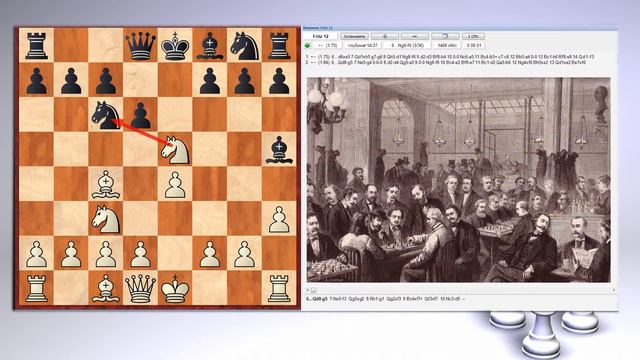Select the white rook on a1

coord(36,289)
